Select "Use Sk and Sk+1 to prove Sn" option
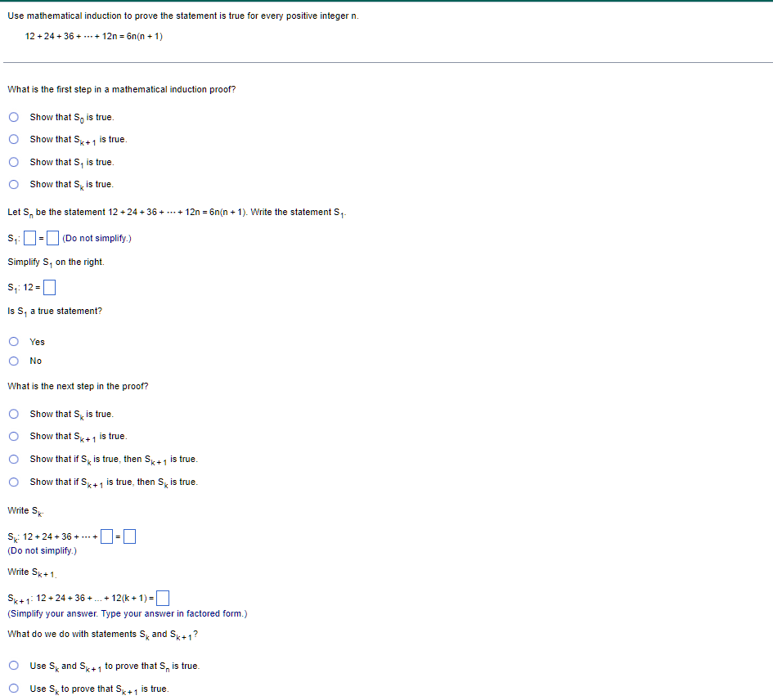The width and height of the screenshot is (773, 700). (14, 666)
